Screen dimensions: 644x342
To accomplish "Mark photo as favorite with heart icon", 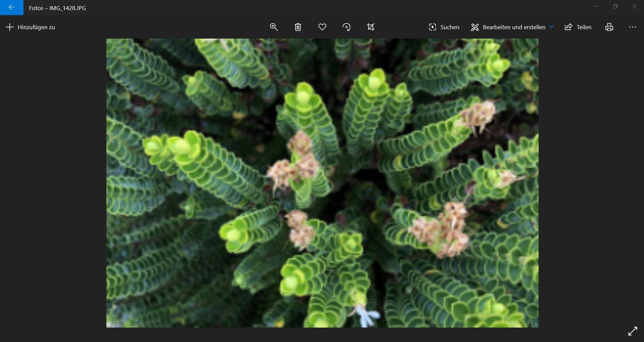I will (322, 27).
